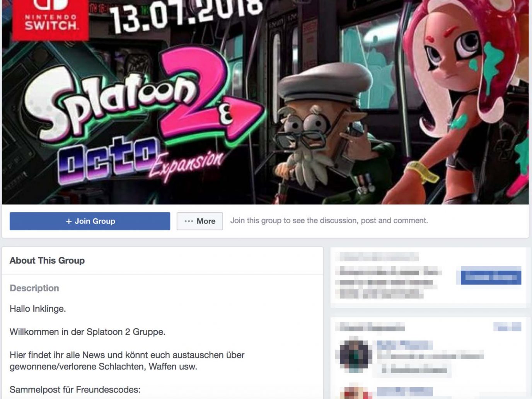The width and height of the screenshot is (532, 399).
Task: Click the 'Sammelpost für Freundescodes:' line
Action: coord(75,390)
